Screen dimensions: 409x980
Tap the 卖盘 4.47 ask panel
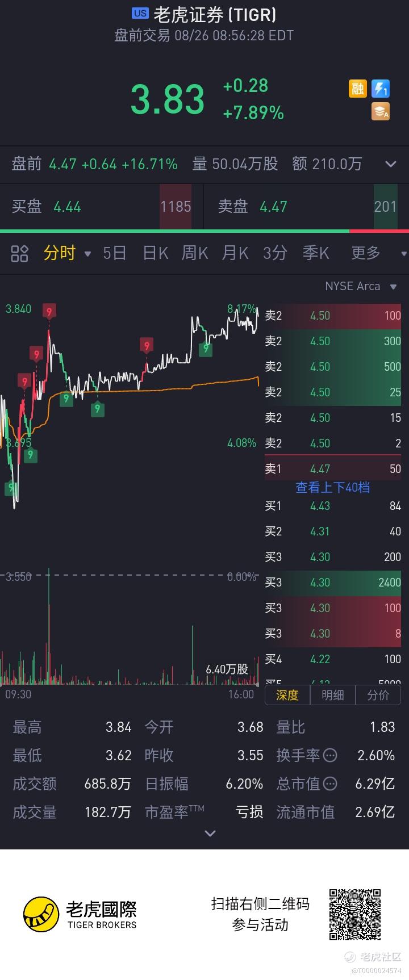[307, 207]
